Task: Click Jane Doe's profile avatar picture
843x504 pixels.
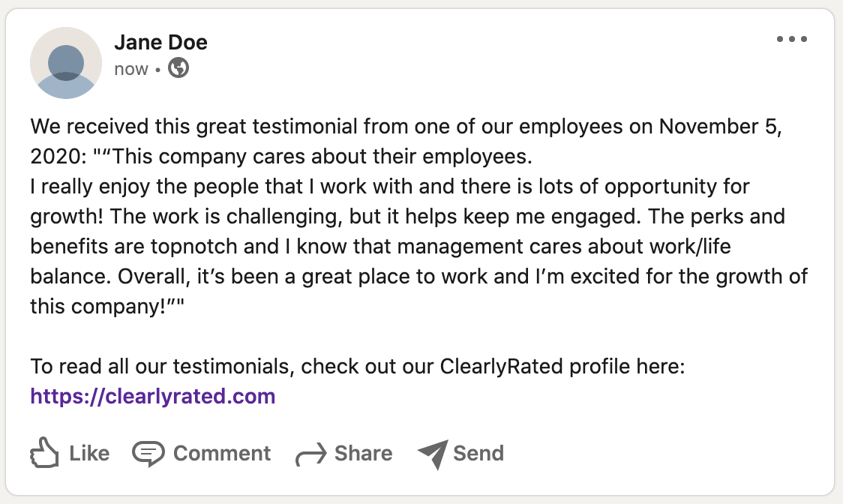Action: [x=65, y=63]
